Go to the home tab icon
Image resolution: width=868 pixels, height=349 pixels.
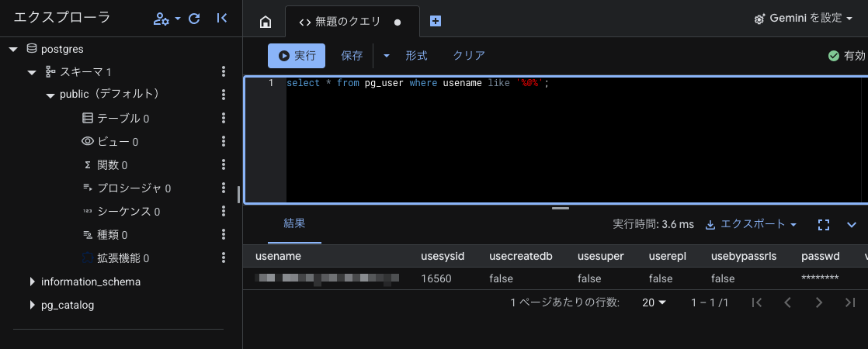click(x=266, y=22)
